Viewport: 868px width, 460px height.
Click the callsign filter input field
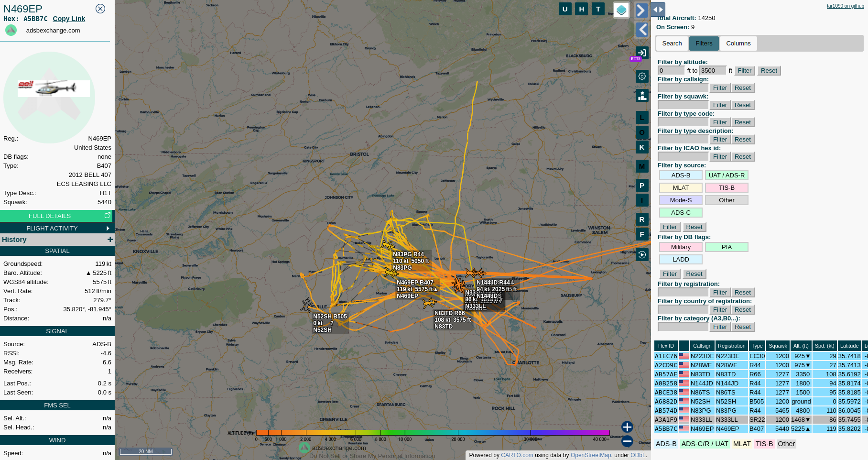click(683, 88)
